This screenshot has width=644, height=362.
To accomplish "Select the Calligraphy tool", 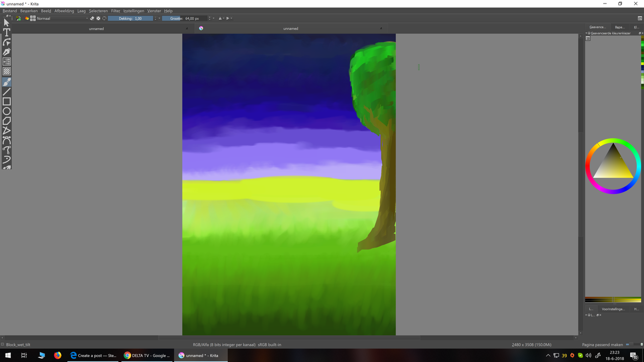I will [x=7, y=52].
